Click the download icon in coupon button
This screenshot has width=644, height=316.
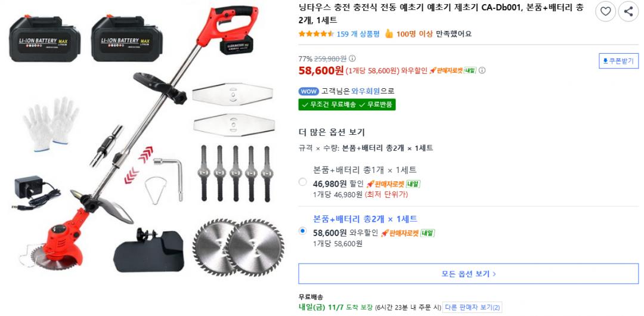pyautogui.click(x=605, y=61)
